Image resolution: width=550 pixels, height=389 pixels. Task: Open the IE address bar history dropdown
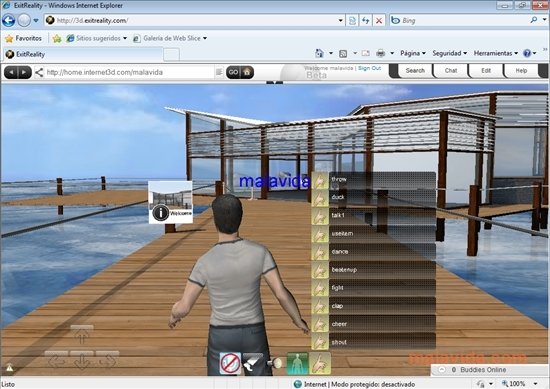(340, 20)
